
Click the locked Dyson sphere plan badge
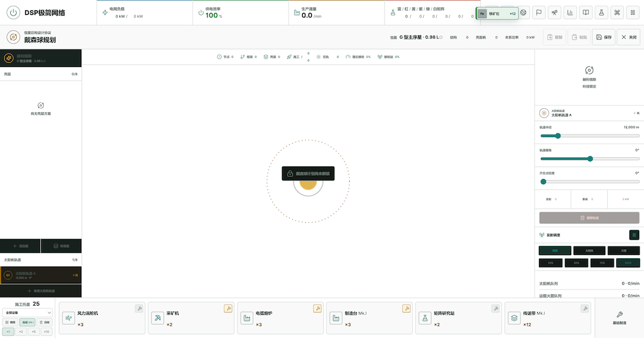click(x=308, y=173)
